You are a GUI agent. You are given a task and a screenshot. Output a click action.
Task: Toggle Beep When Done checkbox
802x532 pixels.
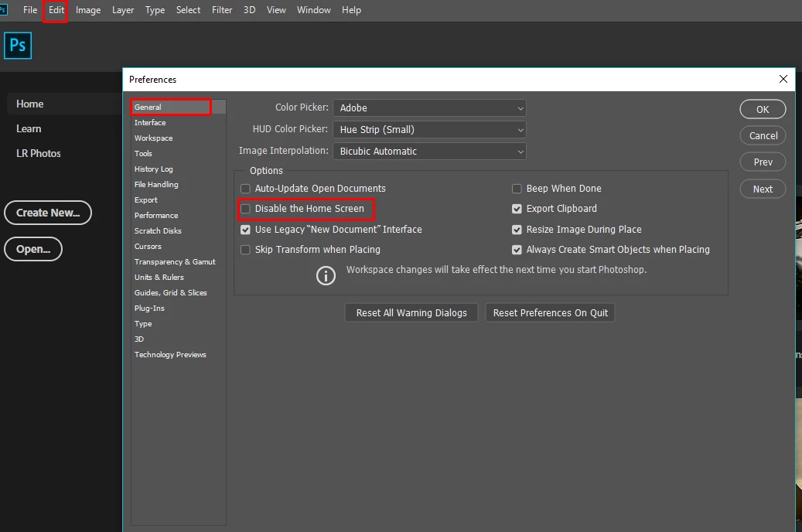(517, 189)
